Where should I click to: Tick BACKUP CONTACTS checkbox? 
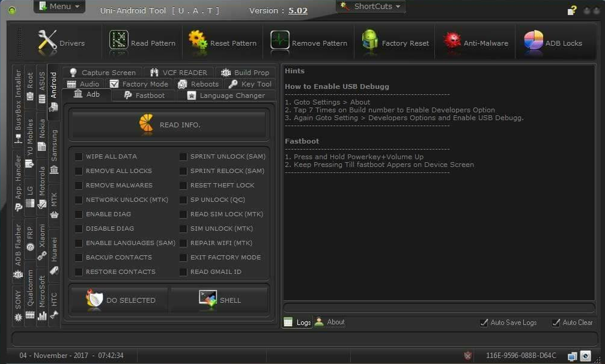tap(79, 258)
